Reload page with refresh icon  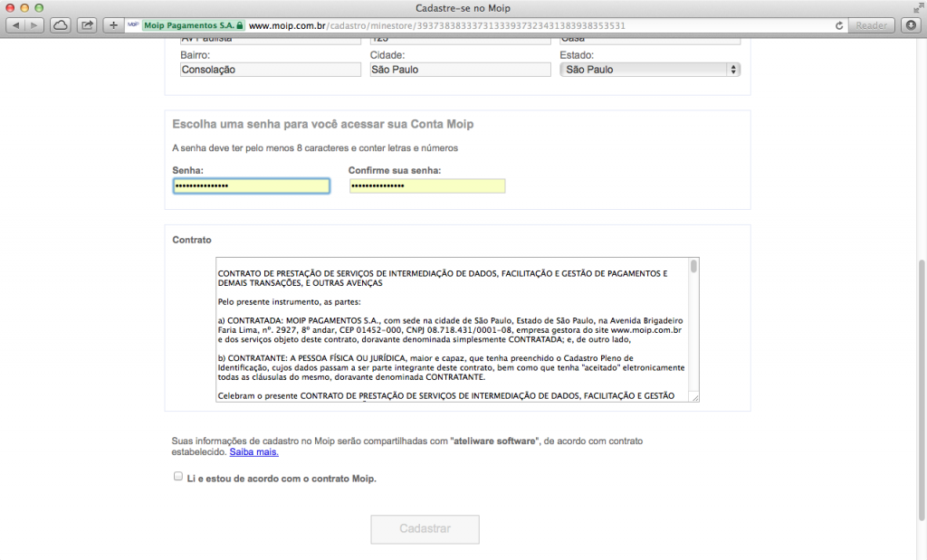pyautogui.click(x=839, y=25)
